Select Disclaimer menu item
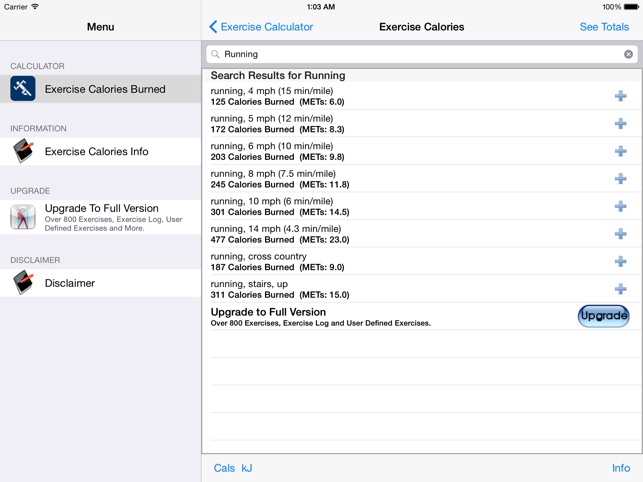The width and height of the screenshot is (643, 482). tap(100, 283)
